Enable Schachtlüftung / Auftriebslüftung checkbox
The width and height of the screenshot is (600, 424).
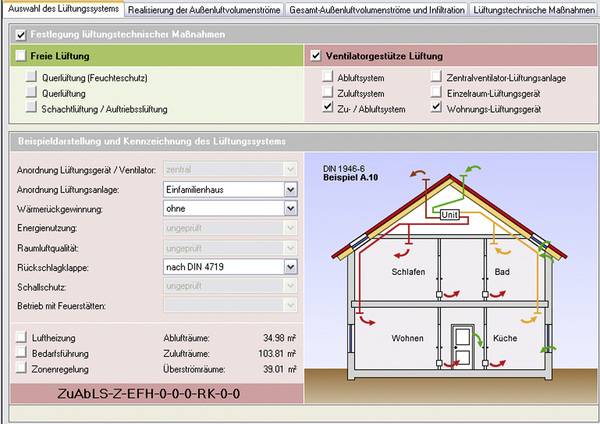[34, 107]
